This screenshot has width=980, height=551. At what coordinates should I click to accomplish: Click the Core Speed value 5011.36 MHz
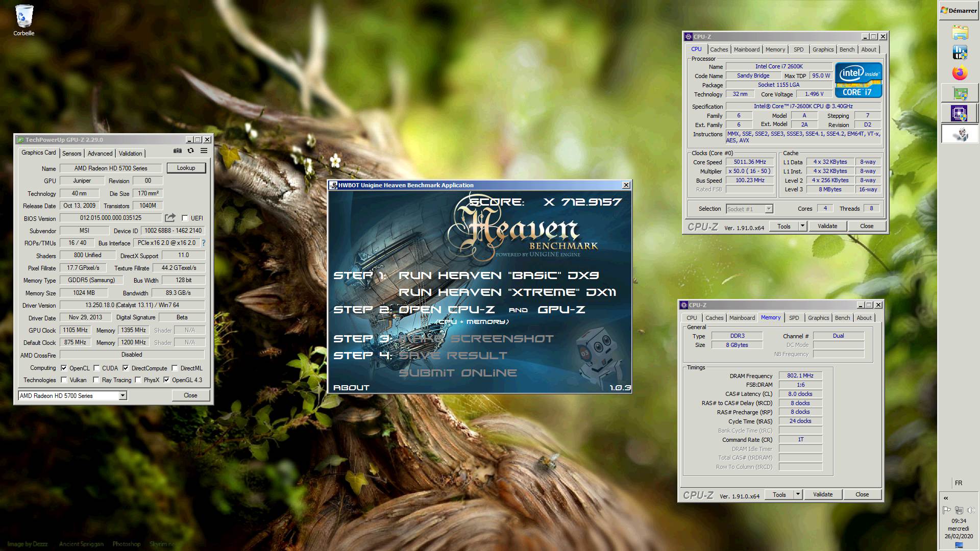(750, 162)
